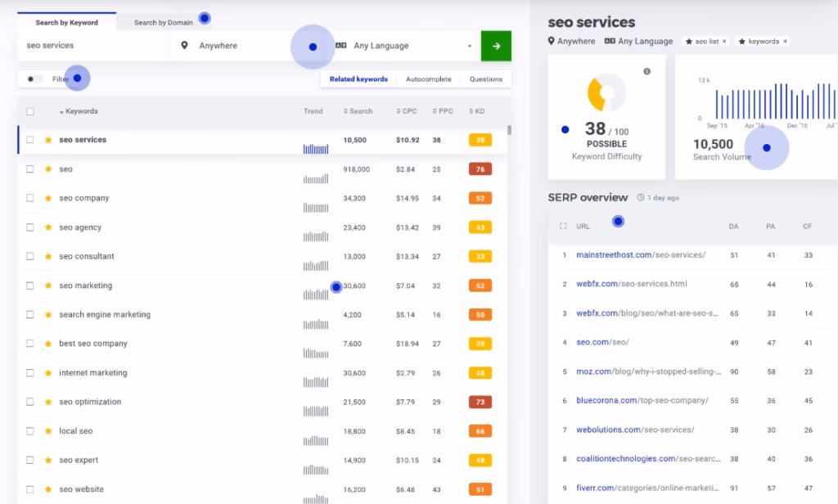Click the info icon on Keyword Difficulty card

click(x=647, y=72)
